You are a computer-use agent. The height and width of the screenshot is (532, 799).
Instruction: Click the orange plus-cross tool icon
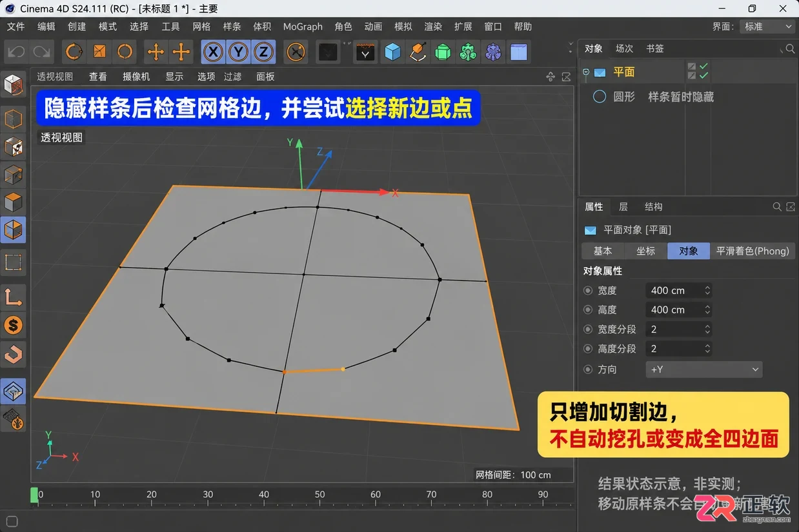pyautogui.click(x=181, y=52)
